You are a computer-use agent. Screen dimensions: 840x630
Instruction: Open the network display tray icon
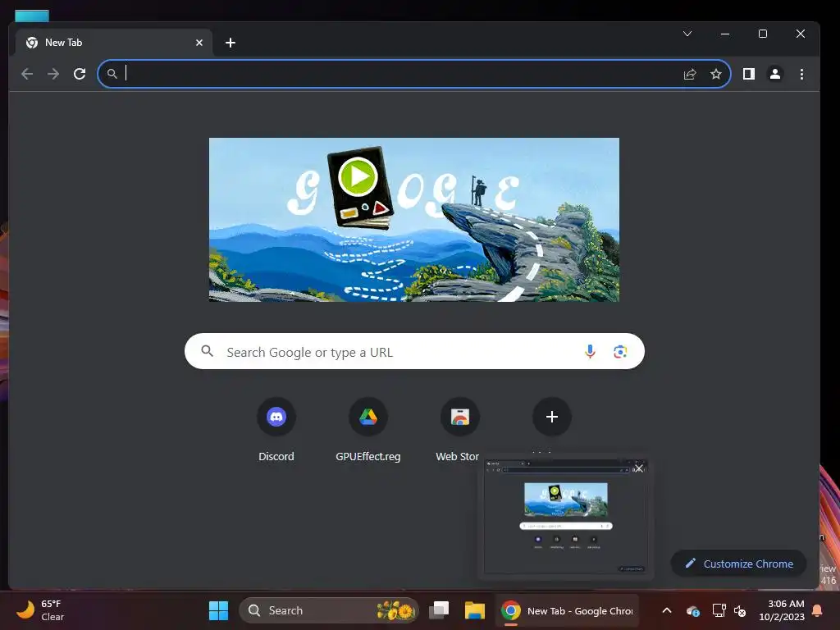pyautogui.click(x=719, y=610)
